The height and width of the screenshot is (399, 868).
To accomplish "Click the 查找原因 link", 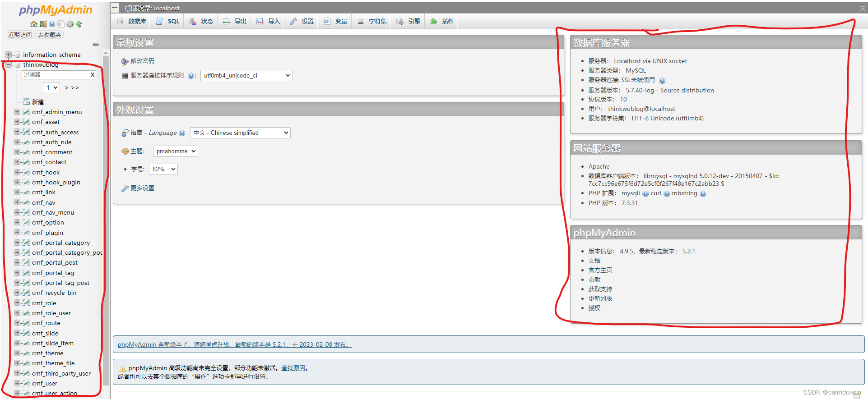I will point(293,368).
